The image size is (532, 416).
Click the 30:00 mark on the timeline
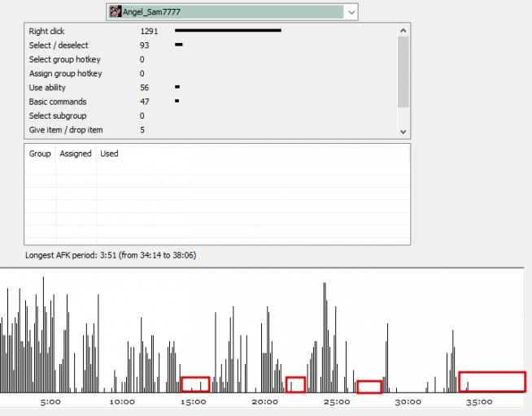pos(408,402)
